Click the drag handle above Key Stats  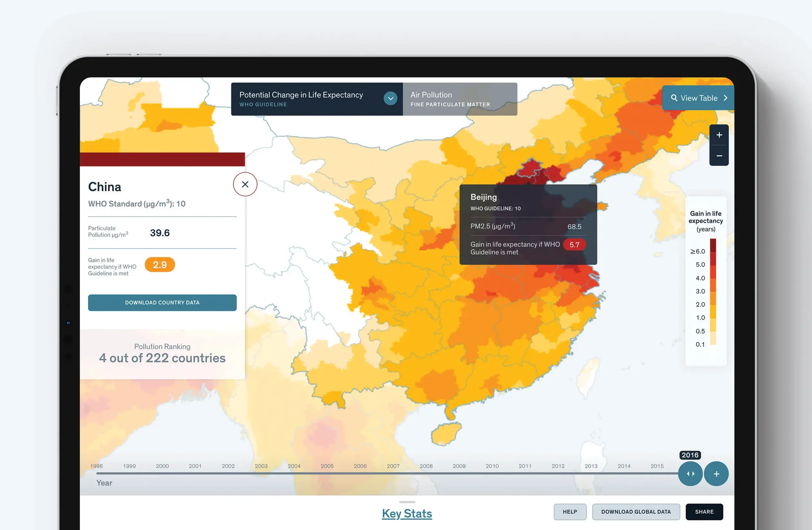[407, 502]
